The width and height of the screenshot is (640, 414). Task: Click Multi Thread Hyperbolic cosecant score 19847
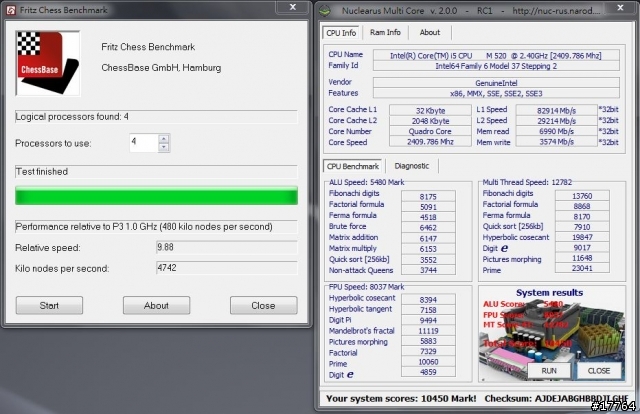tap(582, 237)
